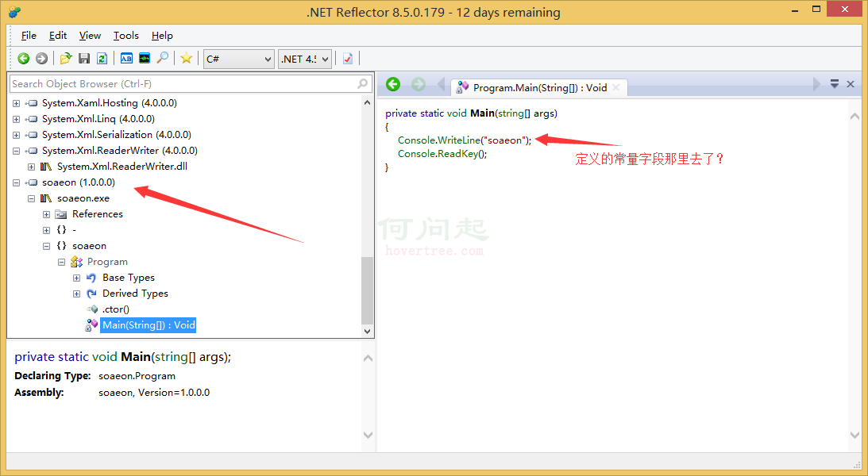Click the string type link in code signature
This screenshot has width=868, height=476.
coord(511,113)
